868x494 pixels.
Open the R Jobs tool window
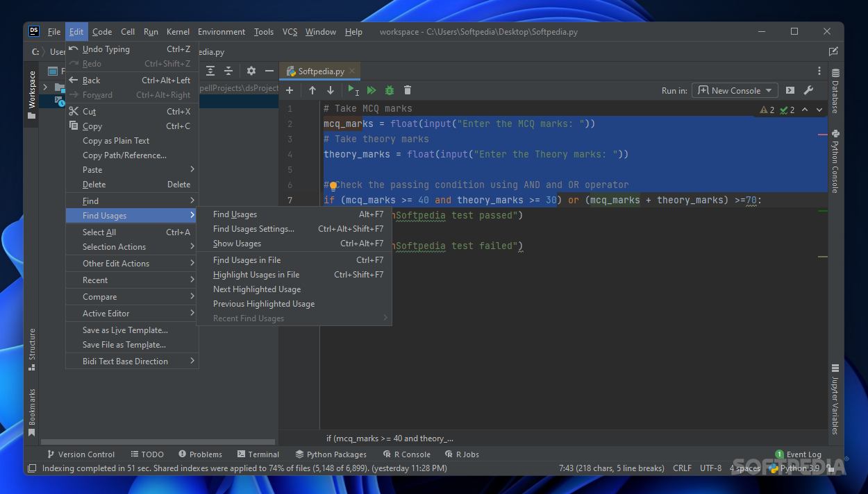(x=462, y=454)
